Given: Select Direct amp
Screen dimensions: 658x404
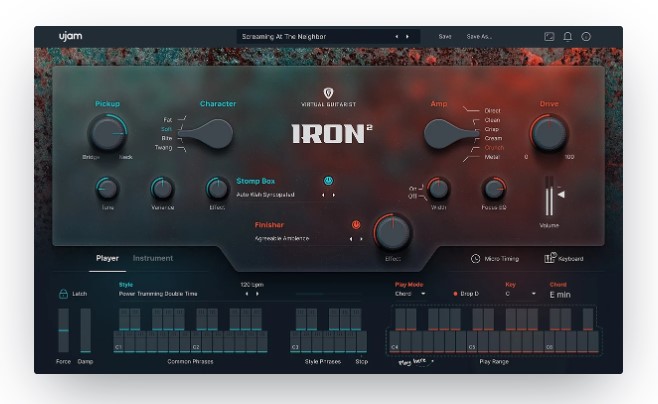Looking at the screenshot, I should coord(492,111).
